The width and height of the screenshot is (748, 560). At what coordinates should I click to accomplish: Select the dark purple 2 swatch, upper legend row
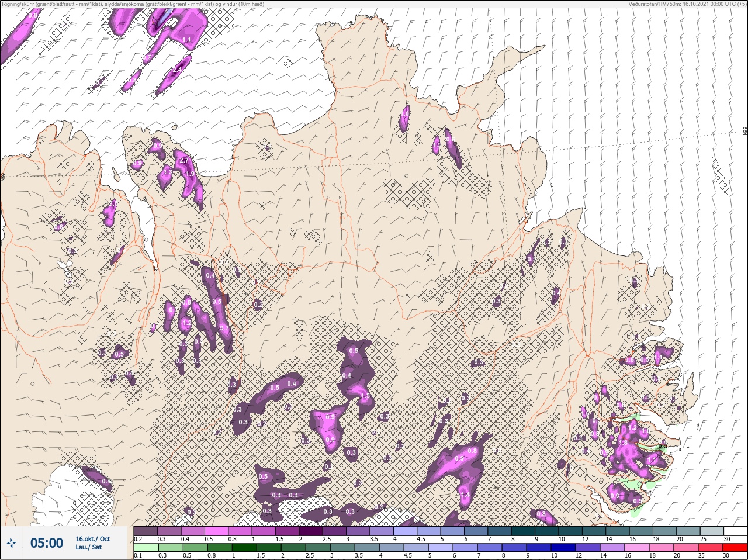point(312,531)
